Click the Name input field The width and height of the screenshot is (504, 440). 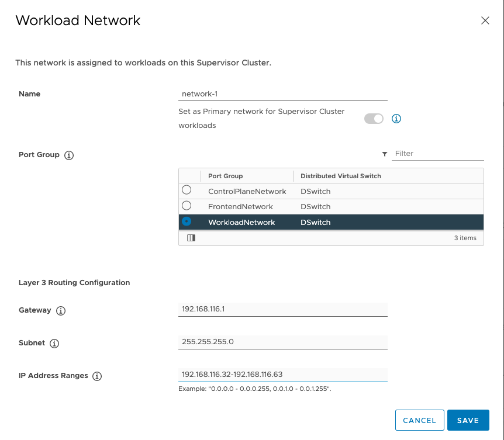coord(282,93)
